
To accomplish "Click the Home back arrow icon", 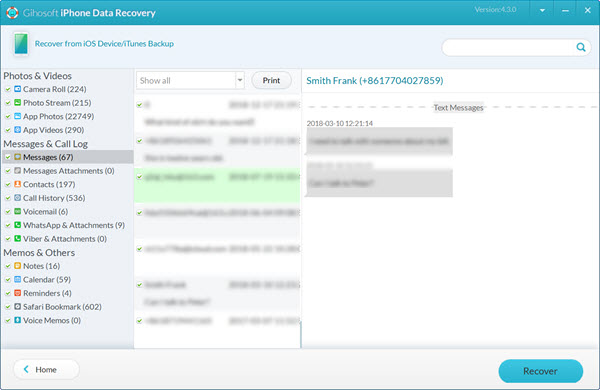I will [26, 369].
